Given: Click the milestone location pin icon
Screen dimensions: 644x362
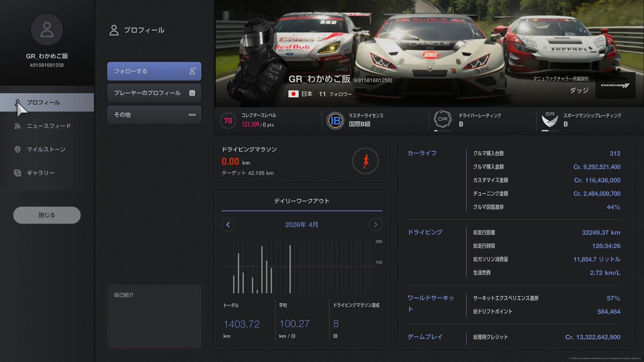Looking at the screenshot, I should (x=18, y=149).
